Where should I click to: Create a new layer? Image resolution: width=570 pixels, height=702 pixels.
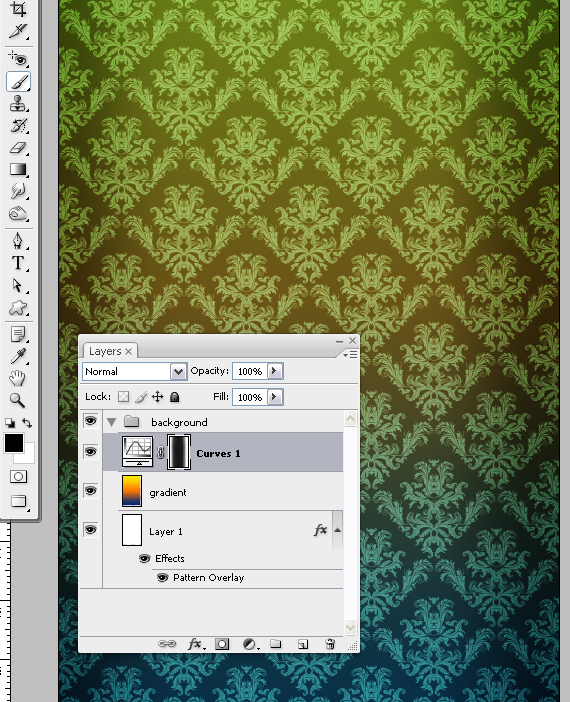(x=303, y=644)
